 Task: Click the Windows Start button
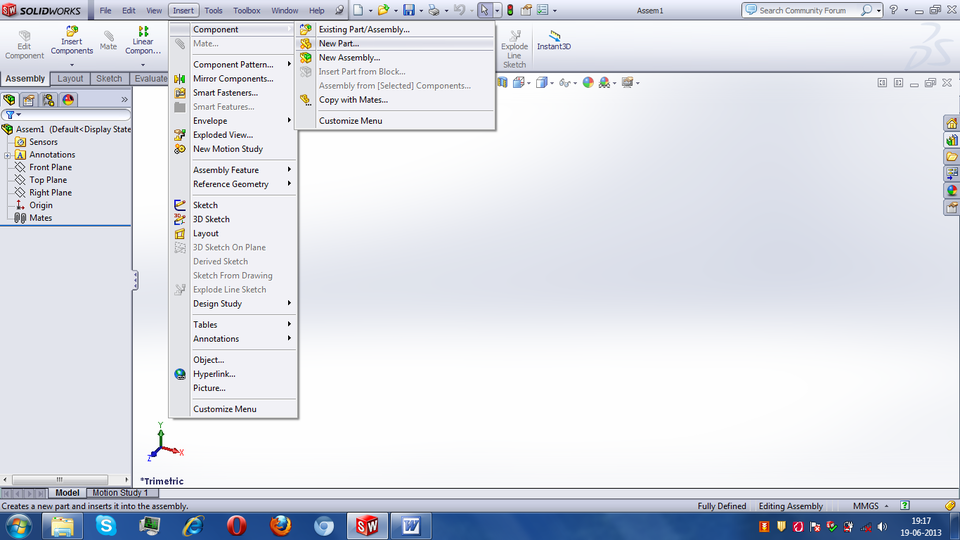pyautogui.click(x=18, y=526)
